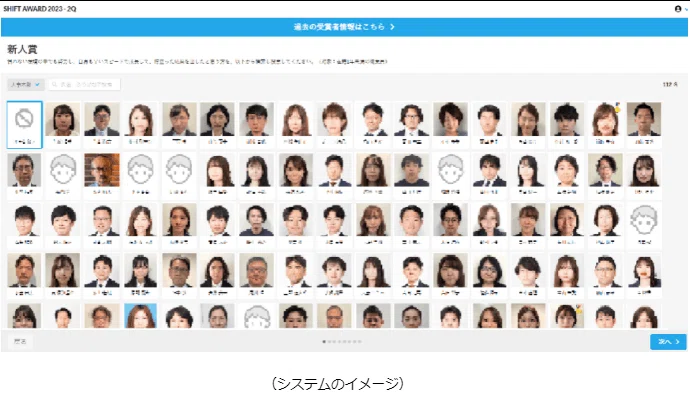Expand the department filter dropdown
The width and height of the screenshot is (690, 399).
pyautogui.click(x=26, y=84)
